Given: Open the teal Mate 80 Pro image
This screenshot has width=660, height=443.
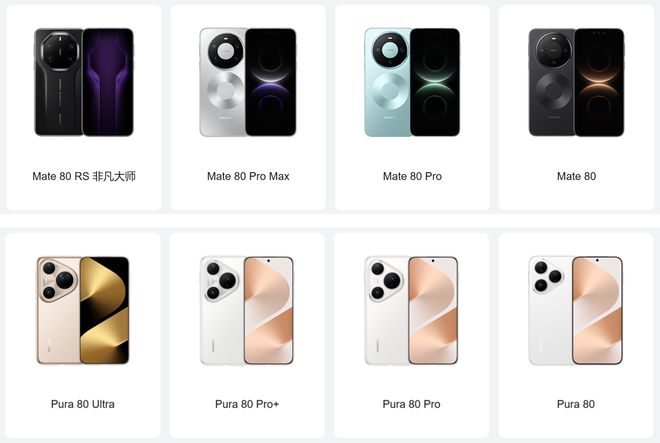Looking at the screenshot, I should pos(412,82).
